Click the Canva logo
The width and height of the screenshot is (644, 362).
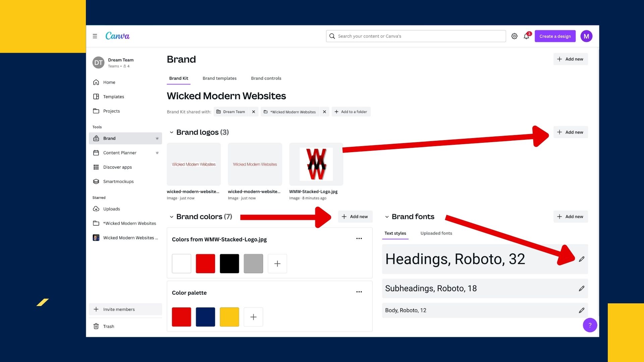117,36
